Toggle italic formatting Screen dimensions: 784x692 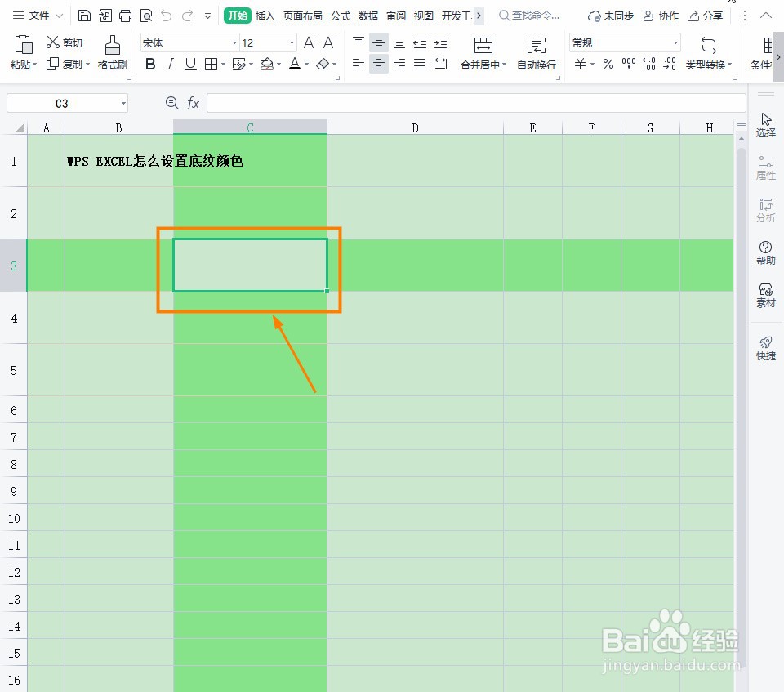click(169, 64)
